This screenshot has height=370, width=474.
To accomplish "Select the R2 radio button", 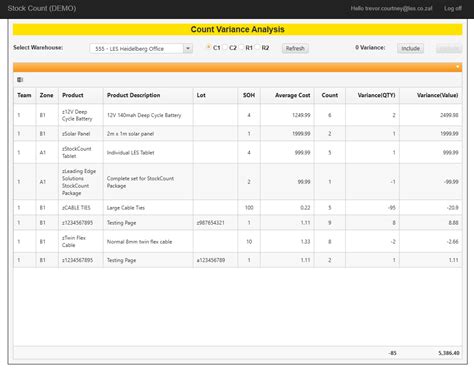I will (x=257, y=47).
